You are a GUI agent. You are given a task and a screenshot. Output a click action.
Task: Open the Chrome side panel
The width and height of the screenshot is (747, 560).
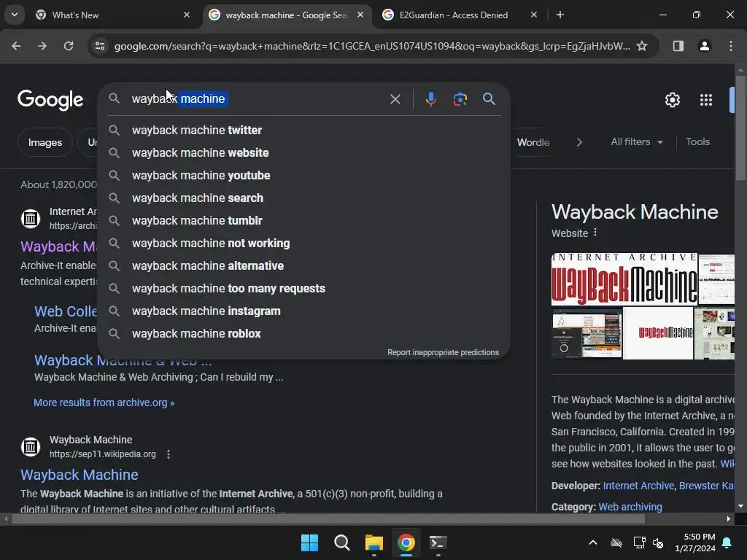678,46
